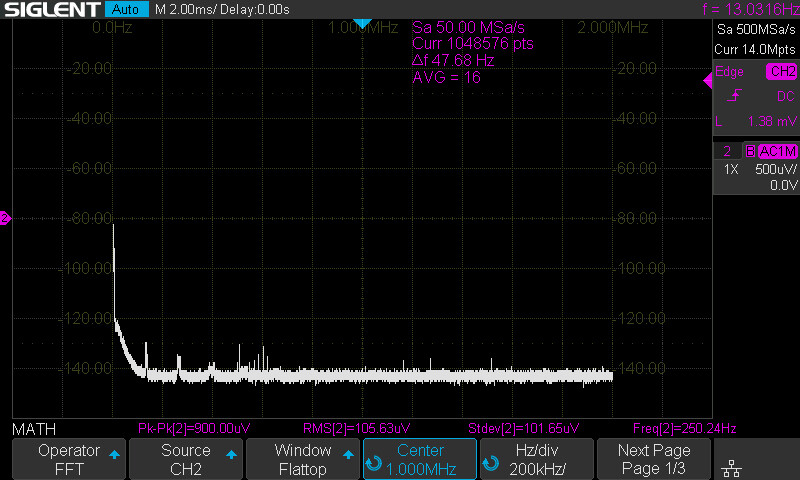Click the RMS[2]=105.63uV measurement
The image size is (800, 480).
(x=356, y=428)
